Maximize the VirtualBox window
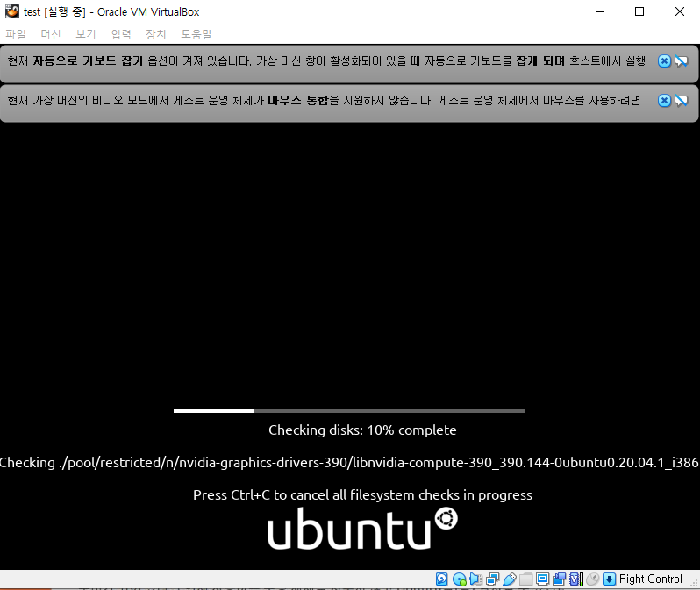The width and height of the screenshot is (700, 590). pos(639,11)
